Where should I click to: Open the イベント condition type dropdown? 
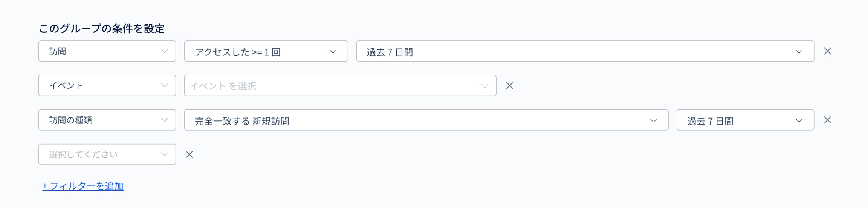click(107, 86)
